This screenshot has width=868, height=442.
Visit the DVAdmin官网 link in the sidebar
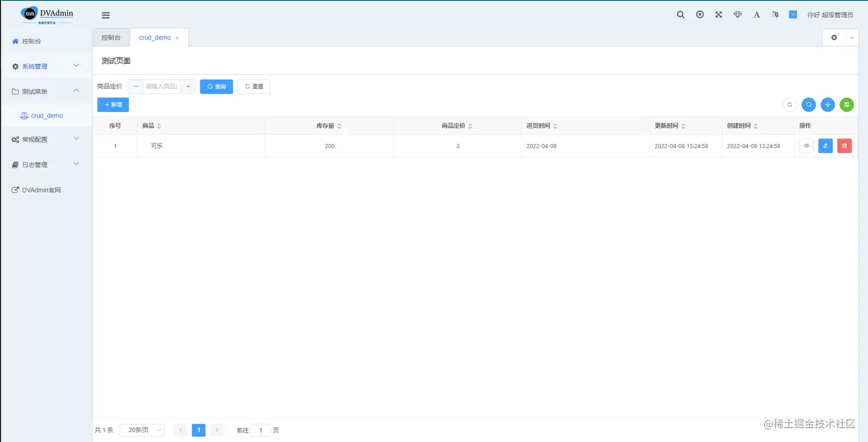pos(41,190)
